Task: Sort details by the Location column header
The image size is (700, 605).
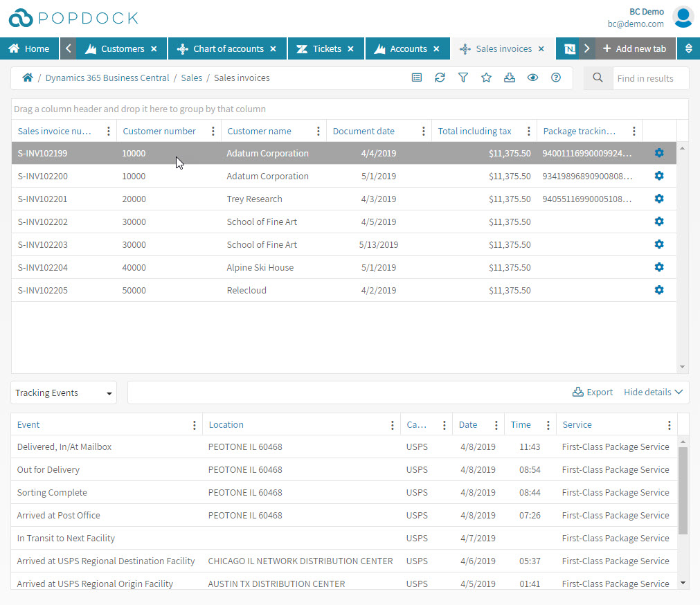Action: (226, 425)
